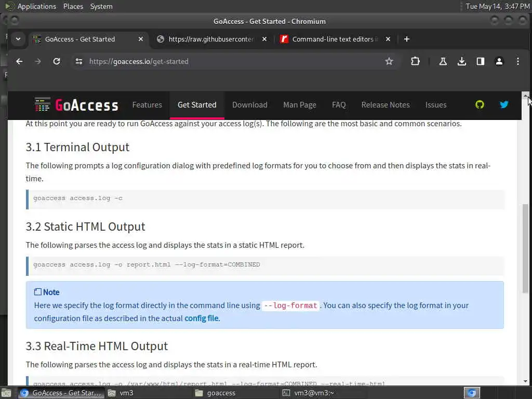532x399 pixels.
Task: Click the --log-format inline code
Action: pos(291,305)
